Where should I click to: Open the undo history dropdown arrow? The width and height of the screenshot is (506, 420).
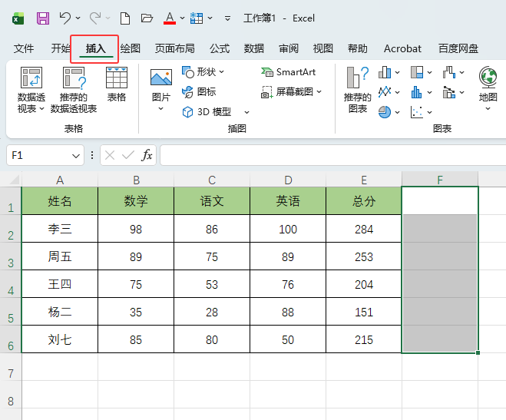point(78,18)
